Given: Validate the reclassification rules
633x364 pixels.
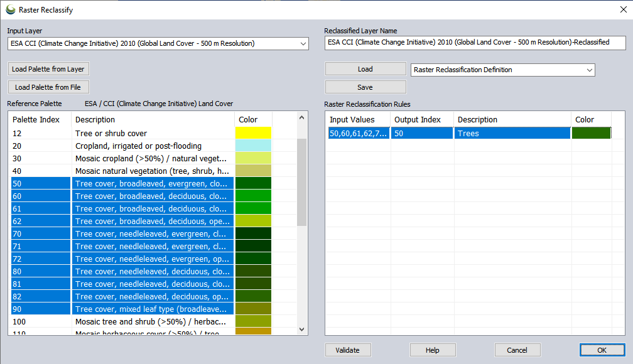Looking at the screenshot, I should (x=348, y=350).
